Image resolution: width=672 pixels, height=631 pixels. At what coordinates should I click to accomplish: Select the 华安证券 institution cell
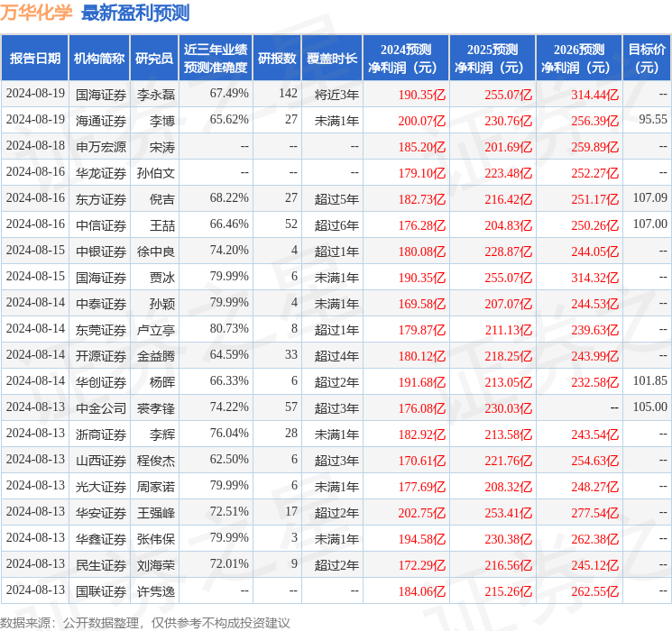click(x=101, y=513)
